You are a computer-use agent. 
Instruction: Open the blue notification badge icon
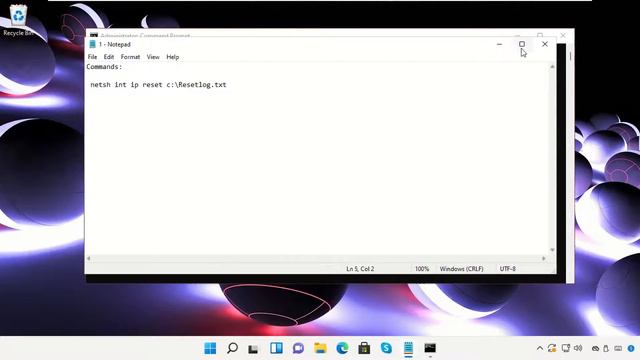point(631,349)
